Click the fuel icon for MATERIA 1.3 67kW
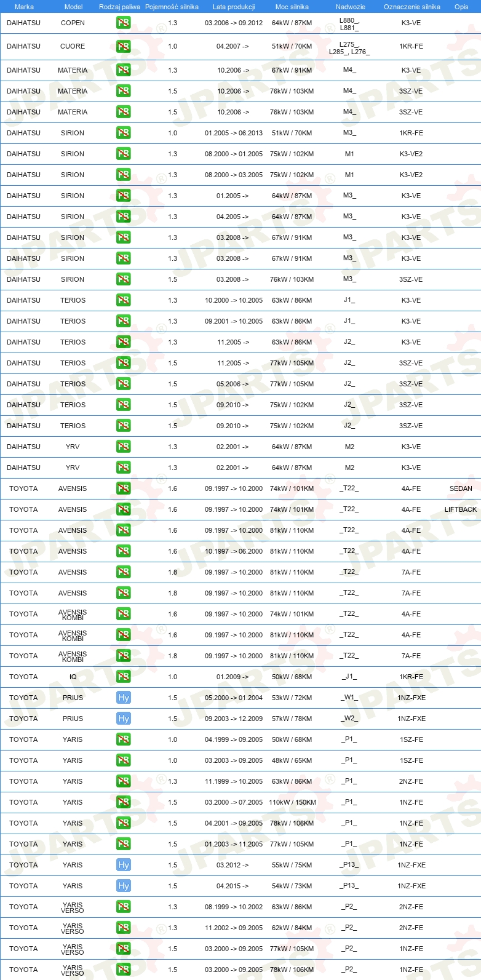The image size is (481, 980). [x=124, y=70]
